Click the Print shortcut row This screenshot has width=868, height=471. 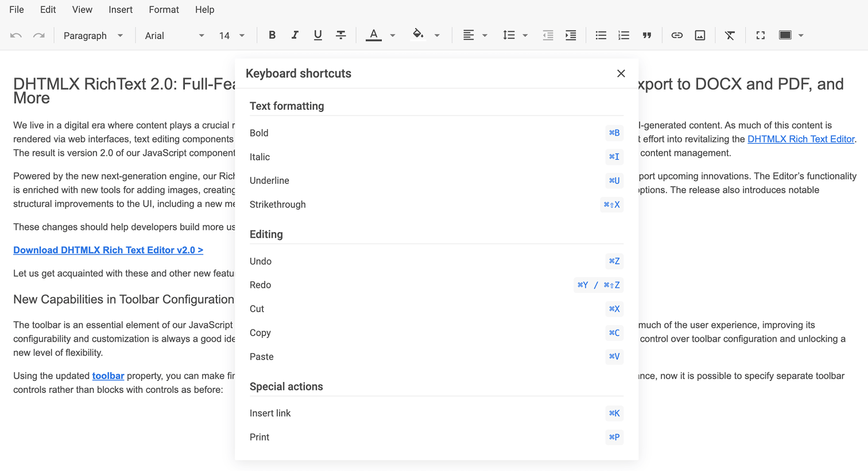pyautogui.click(x=436, y=437)
